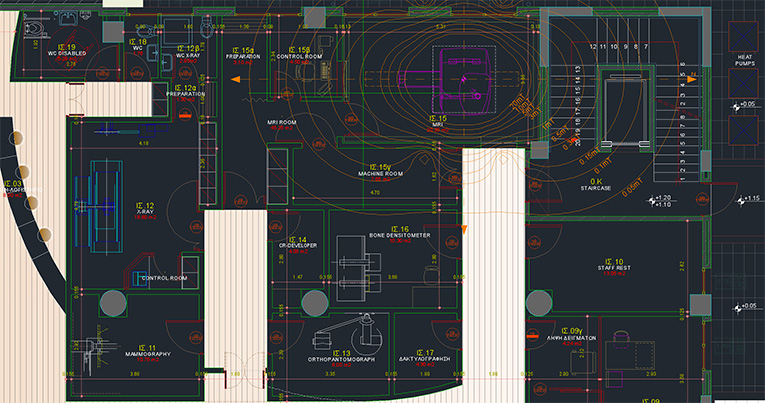Click the CONTROL ROOM label near ΙΣ.15δ
Viewport: 765px width, 403px height.
[298, 57]
